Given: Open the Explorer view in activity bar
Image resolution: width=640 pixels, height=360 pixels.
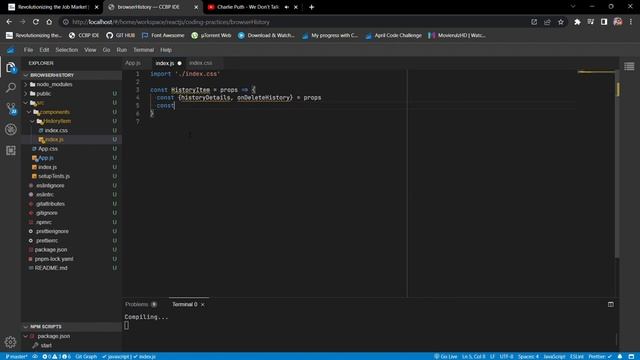Looking at the screenshot, I should (11, 67).
